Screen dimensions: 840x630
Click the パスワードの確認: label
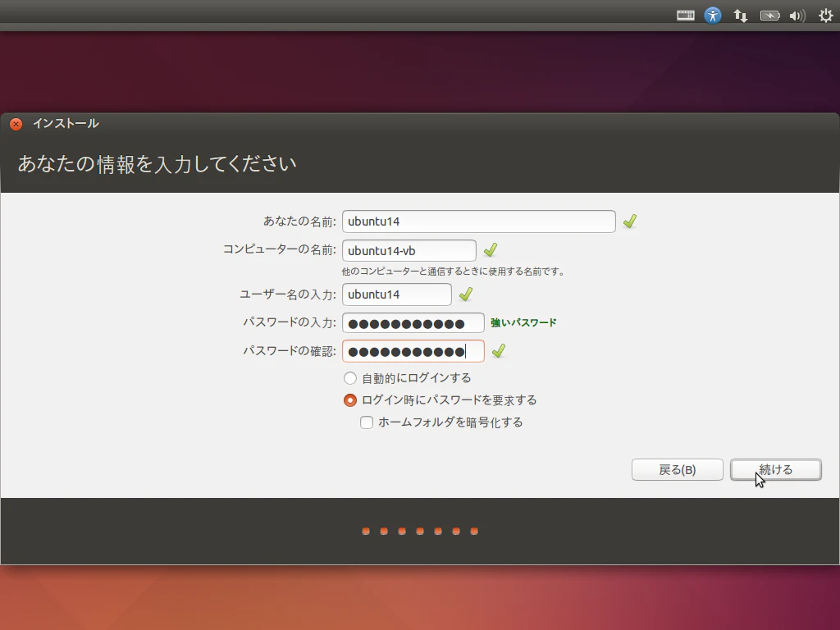[290, 351]
